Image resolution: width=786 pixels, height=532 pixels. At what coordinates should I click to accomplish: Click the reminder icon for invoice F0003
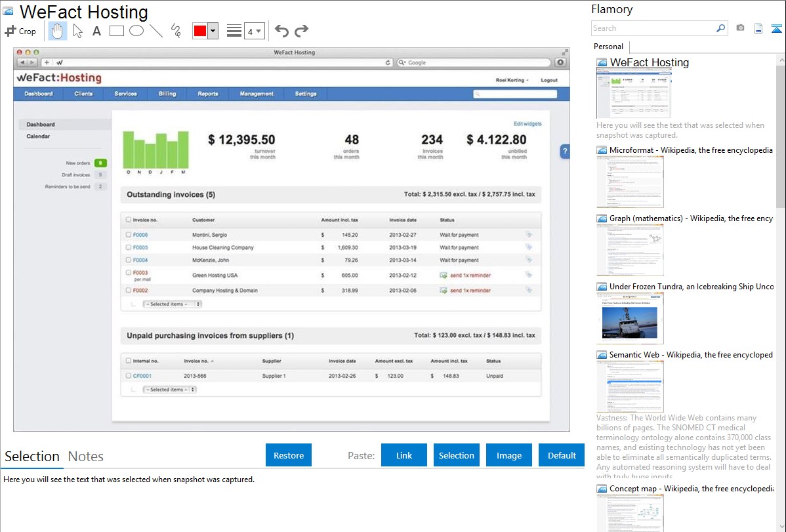(443, 276)
